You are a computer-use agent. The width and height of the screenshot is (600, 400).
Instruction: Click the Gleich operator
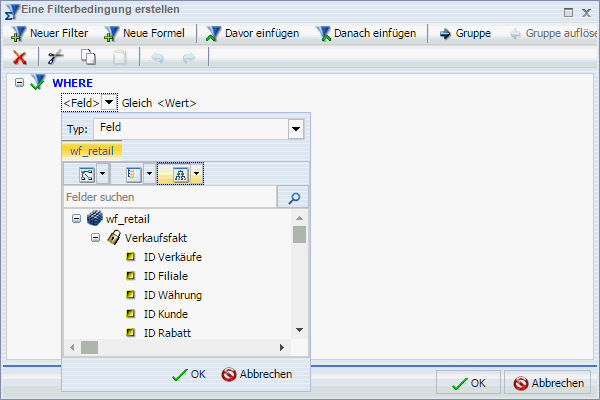point(137,103)
